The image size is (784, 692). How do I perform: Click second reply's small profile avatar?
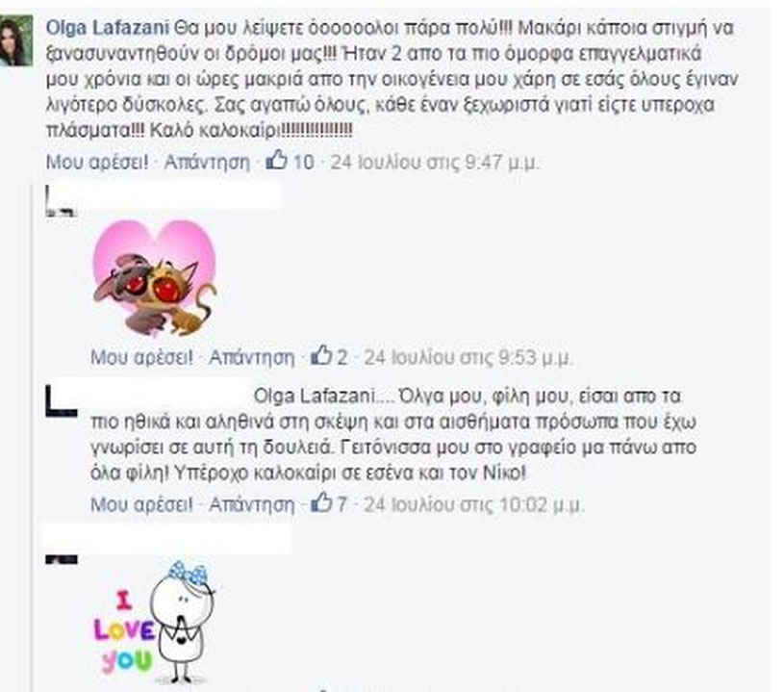click(61, 401)
